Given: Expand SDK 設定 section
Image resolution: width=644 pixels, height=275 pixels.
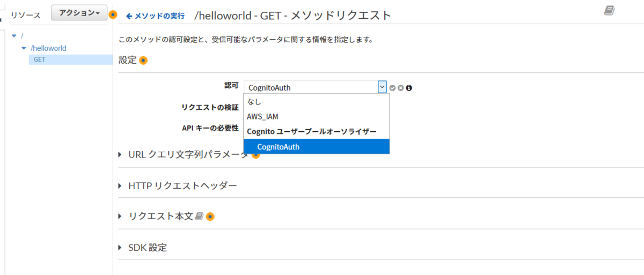Looking at the screenshot, I should coord(142,248).
